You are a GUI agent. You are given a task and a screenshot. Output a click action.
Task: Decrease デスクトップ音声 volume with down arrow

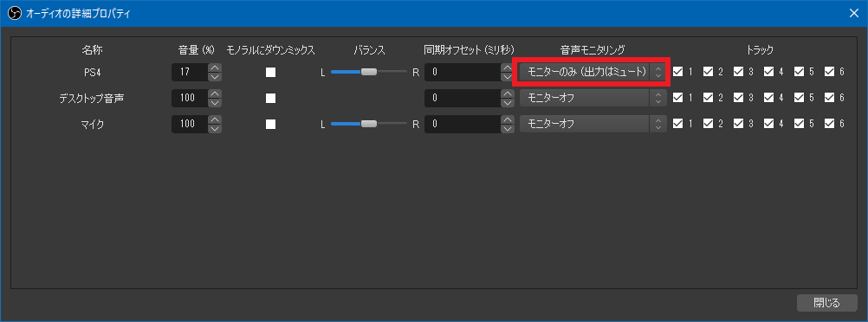(x=215, y=102)
